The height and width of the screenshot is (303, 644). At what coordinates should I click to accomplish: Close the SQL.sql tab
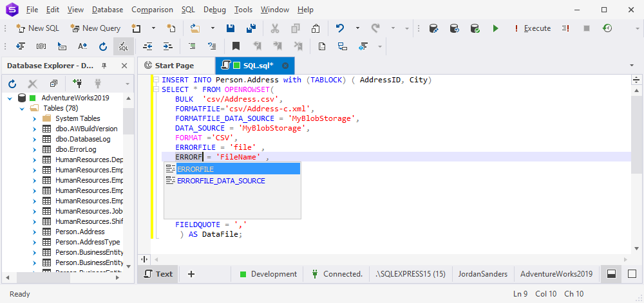pos(285,66)
